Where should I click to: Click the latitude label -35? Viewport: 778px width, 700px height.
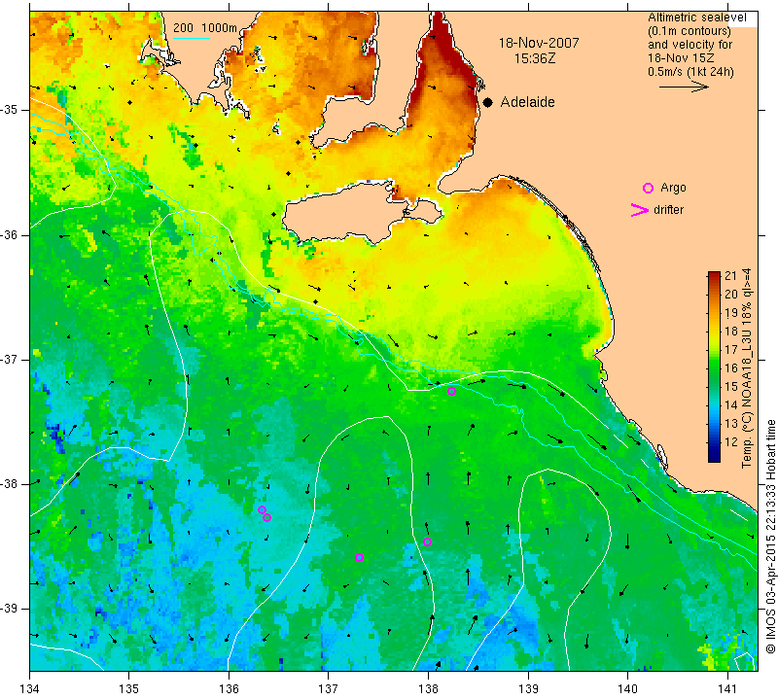9,110
